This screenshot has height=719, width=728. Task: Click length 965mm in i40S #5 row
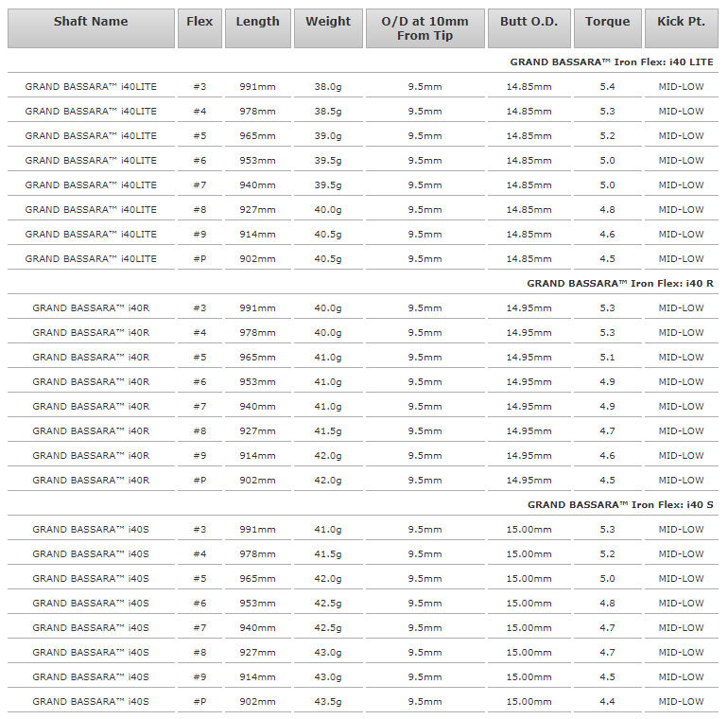(x=258, y=579)
